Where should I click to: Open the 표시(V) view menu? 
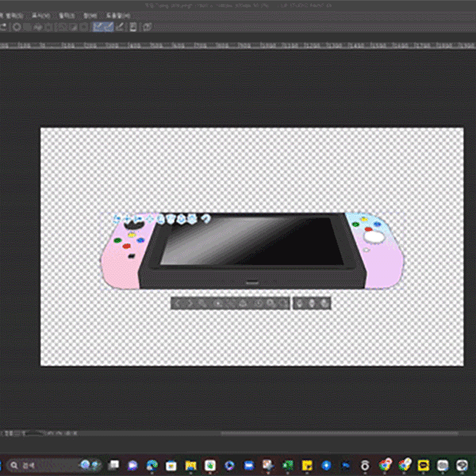pos(41,16)
